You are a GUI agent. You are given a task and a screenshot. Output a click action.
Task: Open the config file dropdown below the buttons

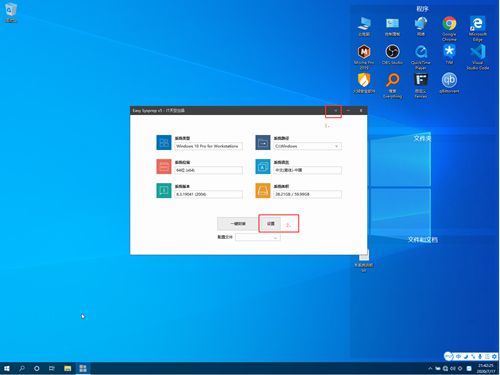click(258, 237)
